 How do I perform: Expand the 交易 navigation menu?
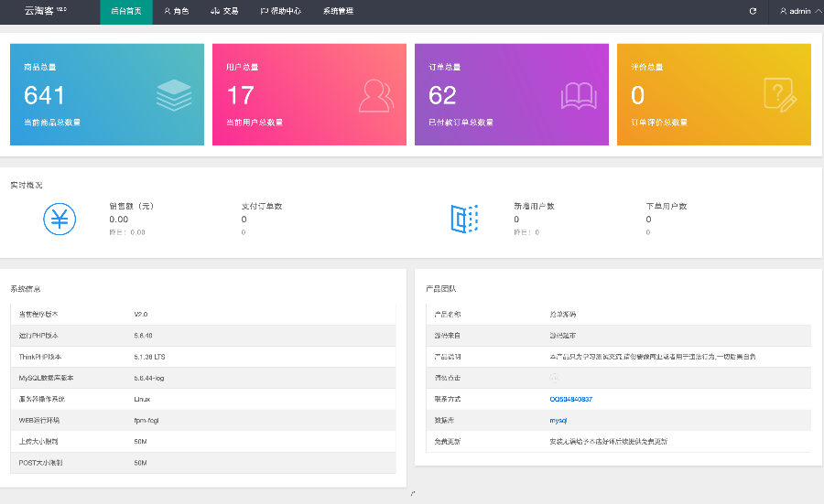click(224, 12)
